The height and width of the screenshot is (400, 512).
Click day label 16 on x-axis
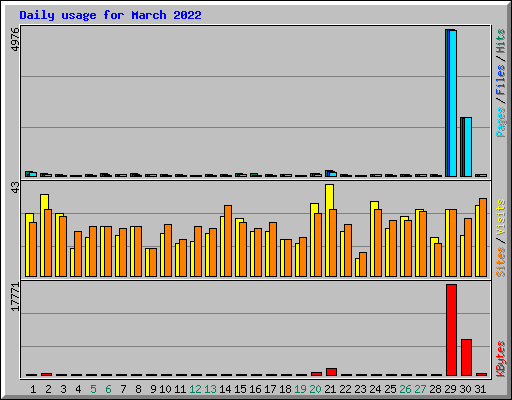coord(255,389)
